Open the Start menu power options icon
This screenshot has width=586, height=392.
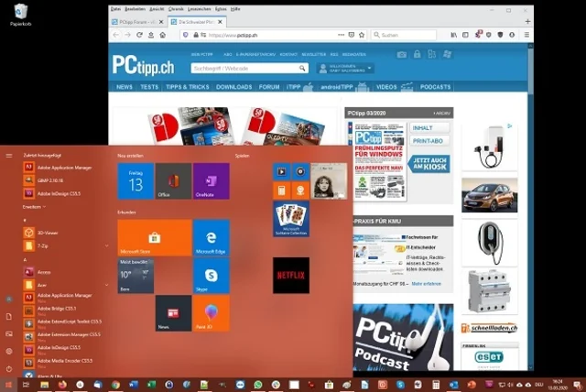(9, 369)
